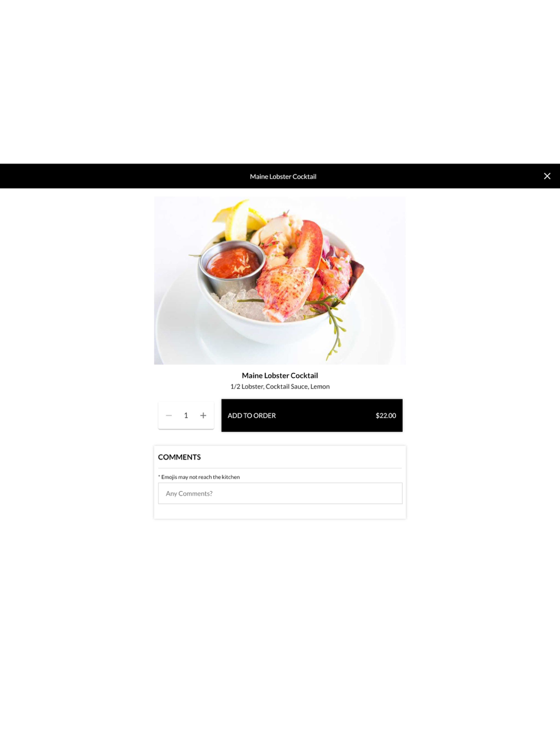Image resolution: width=560 pixels, height=747 pixels.
Task: Open the lobster cocktail dish photo
Action: pyautogui.click(x=280, y=281)
